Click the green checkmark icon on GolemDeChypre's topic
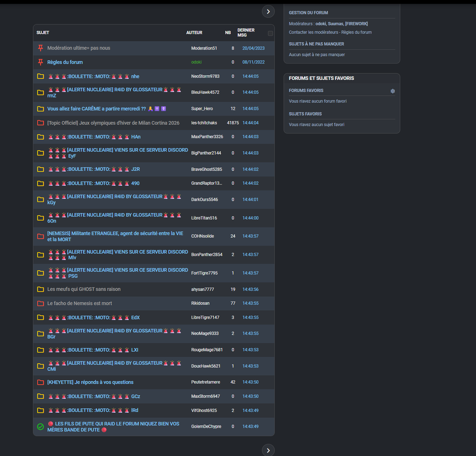 click(x=40, y=426)
